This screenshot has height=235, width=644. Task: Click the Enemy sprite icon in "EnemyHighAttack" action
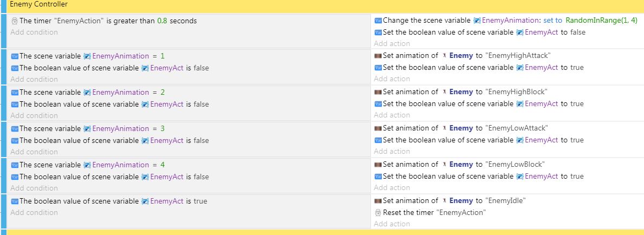click(x=444, y=55)
